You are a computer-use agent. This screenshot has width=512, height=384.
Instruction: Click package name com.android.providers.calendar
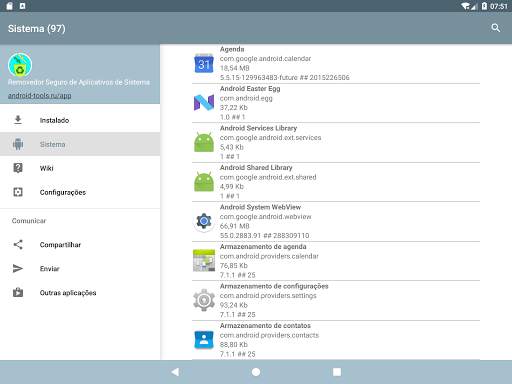(269, 256)
